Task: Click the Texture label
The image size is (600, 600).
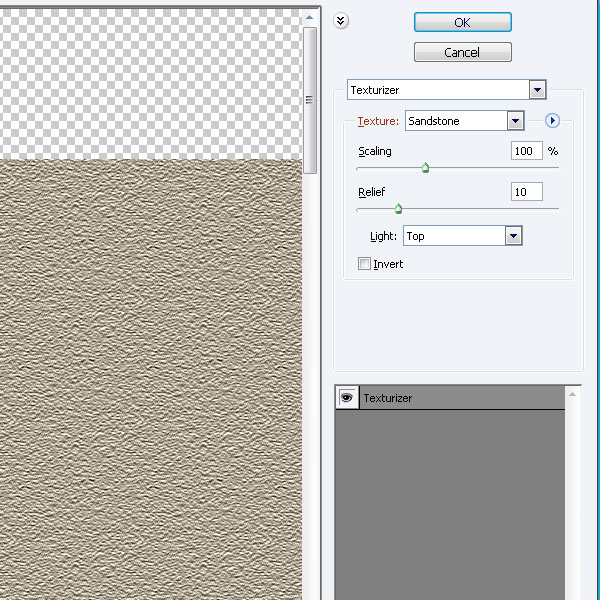Action: (x=378, y=121)
